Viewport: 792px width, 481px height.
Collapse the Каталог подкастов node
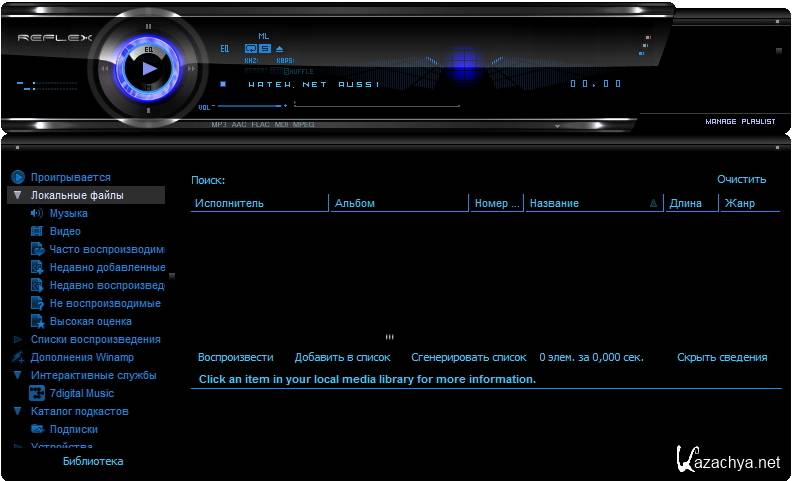pyautogui.click(x=18, y=411)
